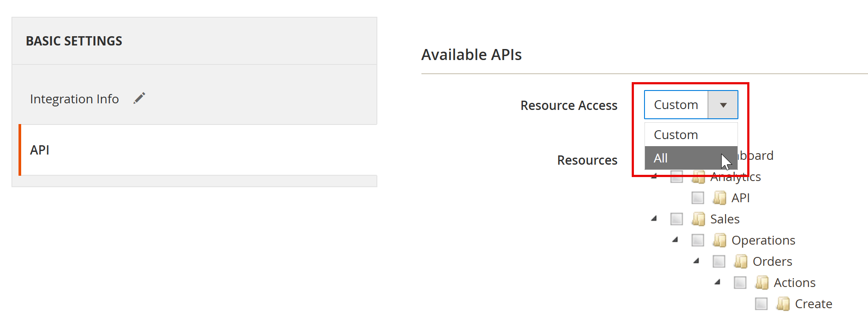Tick the Orders checkbox
The image size is (868, 317).
pos(719,261)
